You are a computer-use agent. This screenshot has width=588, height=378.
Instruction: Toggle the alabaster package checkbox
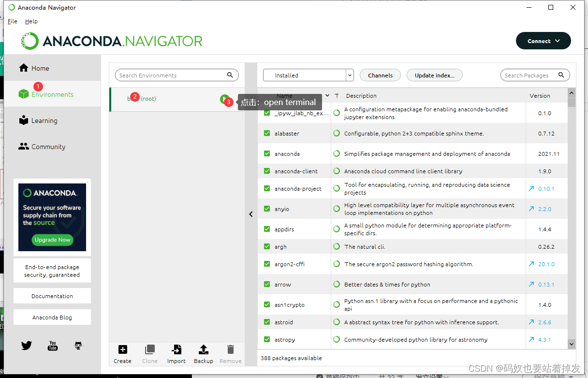click(x=267, y=133)
